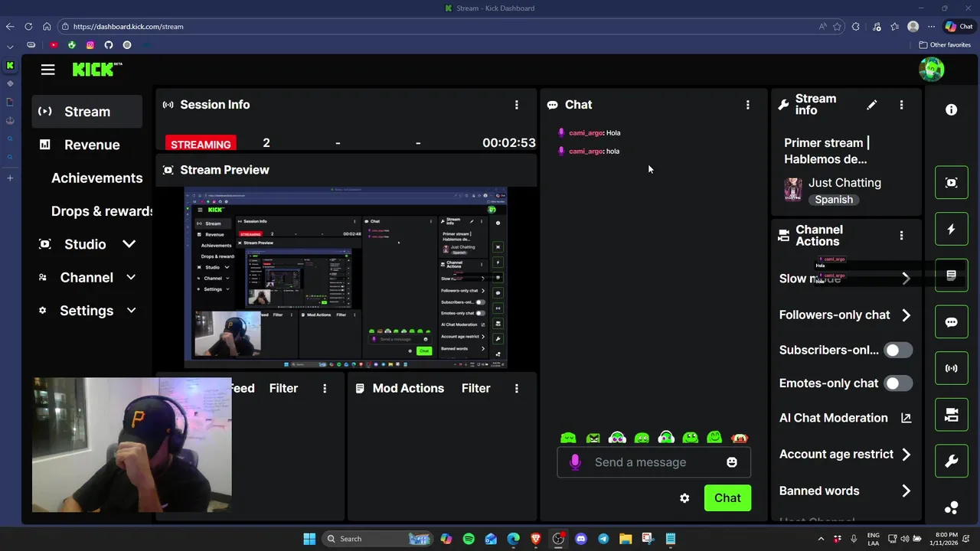Open Activity Feed three-dot menu
Screen dimensions: 980x551
[x=325, y=389]
